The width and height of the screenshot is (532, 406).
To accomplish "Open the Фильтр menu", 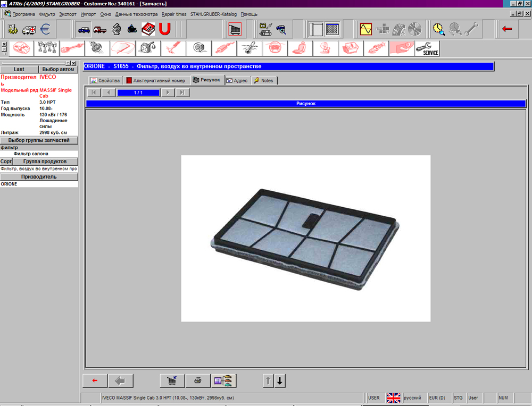I will [x=47, y=14].
